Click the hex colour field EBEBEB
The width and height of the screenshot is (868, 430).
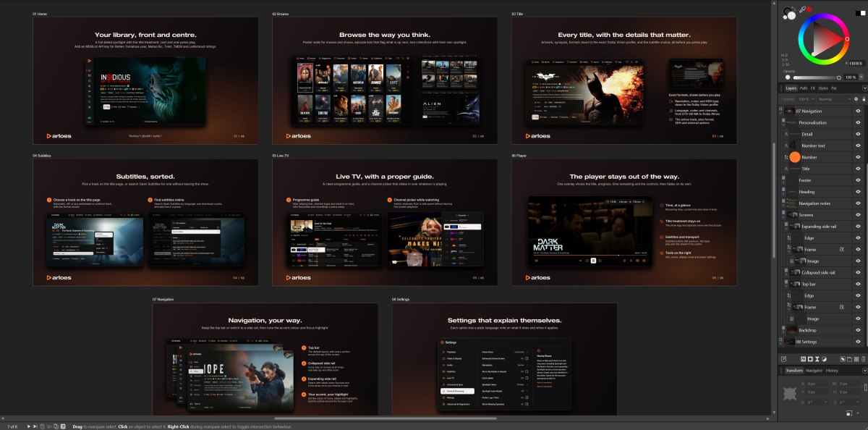857,64
